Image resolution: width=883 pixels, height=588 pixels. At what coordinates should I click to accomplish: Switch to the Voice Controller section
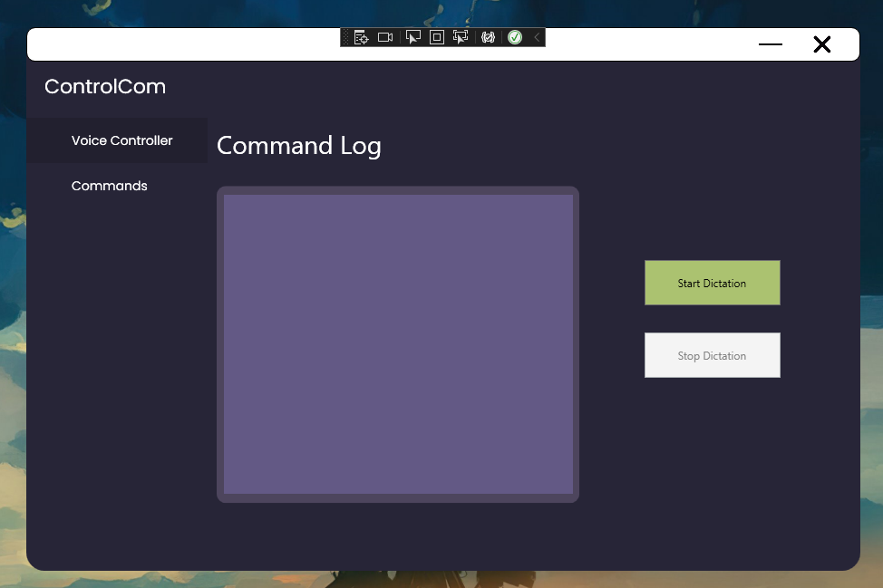(121, 140)
